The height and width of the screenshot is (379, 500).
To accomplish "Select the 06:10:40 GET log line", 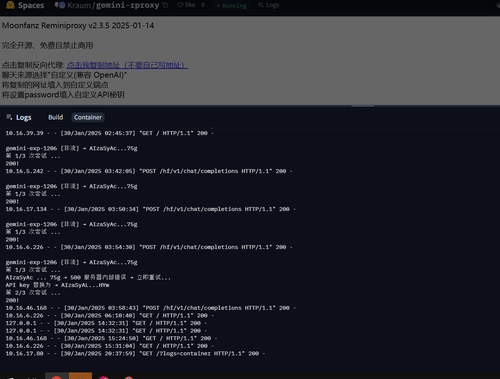I will pyautogui.click(x=110, y=315).
